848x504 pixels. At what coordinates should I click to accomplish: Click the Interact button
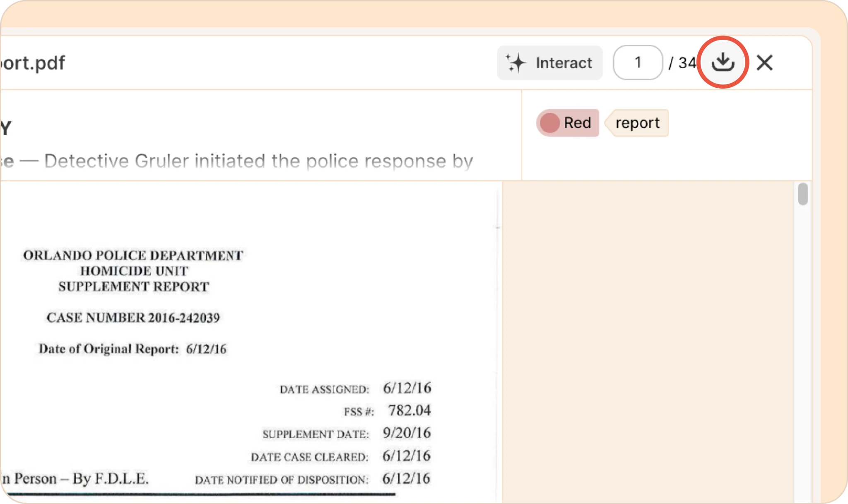[x=549, y=63]
